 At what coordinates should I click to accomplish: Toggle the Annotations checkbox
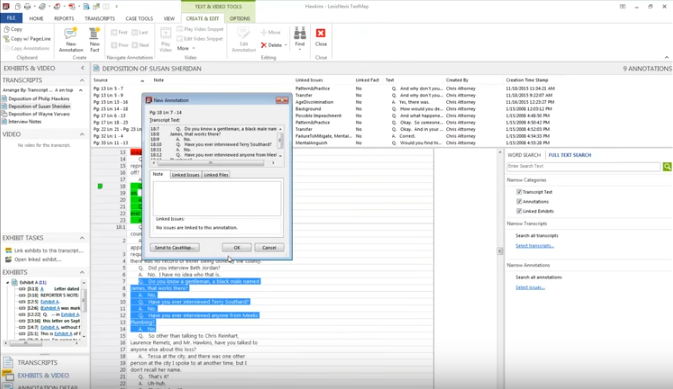click(x=519, y=201)
